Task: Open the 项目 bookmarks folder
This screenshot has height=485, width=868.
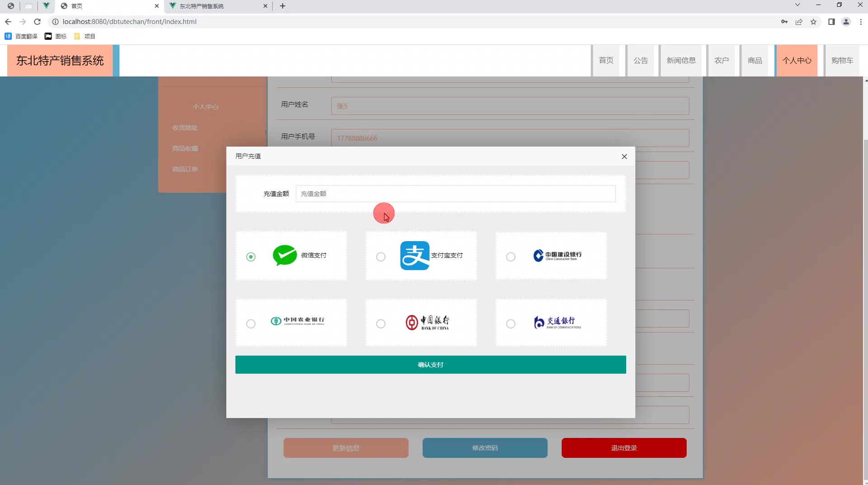Action: (85, 36)
